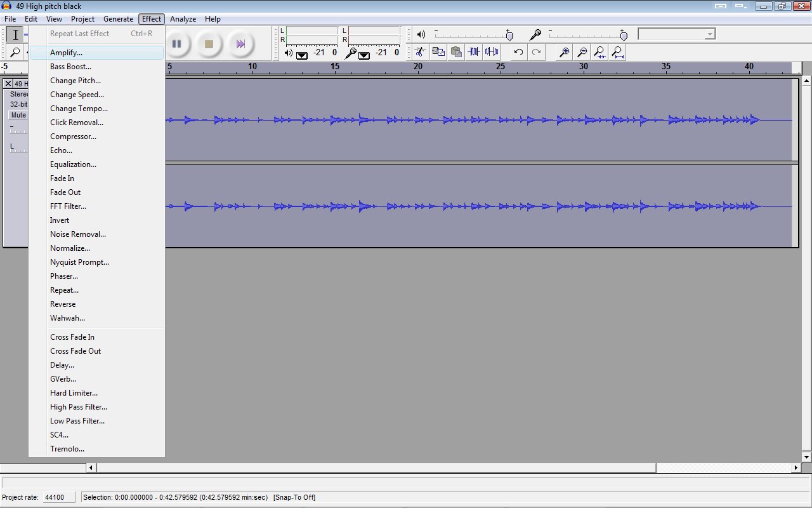Choose Amplify... from Effect menu

(x=96, y=53)
